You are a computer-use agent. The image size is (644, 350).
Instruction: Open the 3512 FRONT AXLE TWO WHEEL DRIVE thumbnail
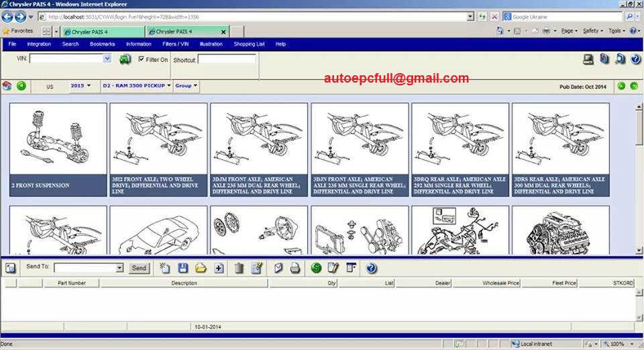pos(158,150)
